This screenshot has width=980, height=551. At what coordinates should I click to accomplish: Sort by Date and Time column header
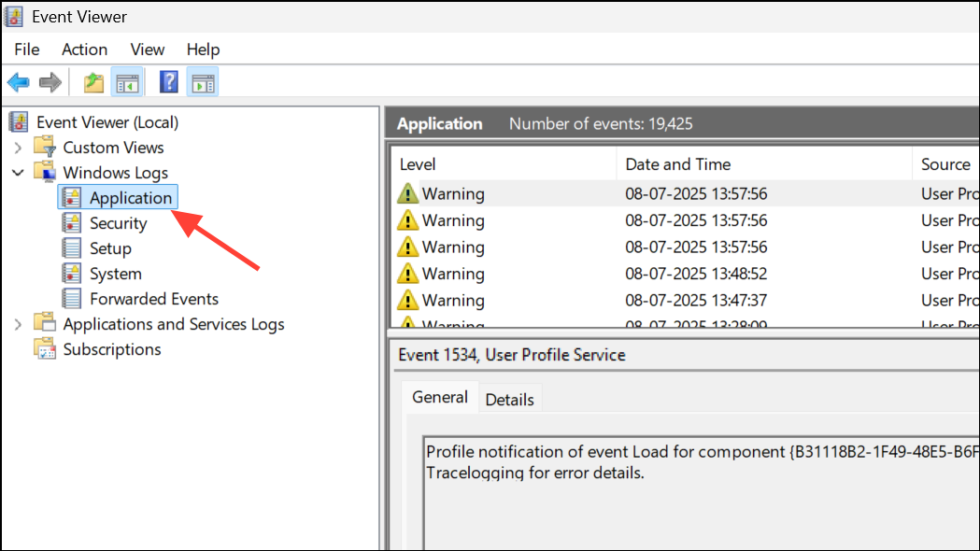pos(764,164)
